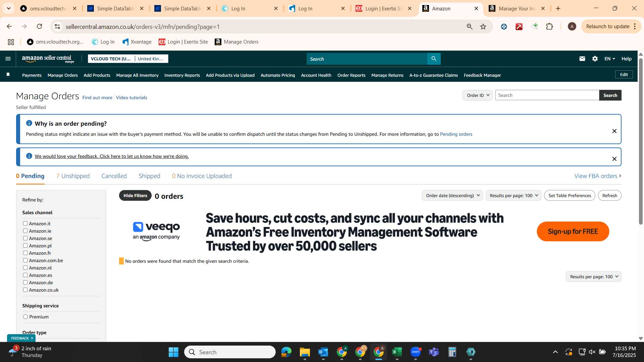This screenshot has height=362, width=644.
Task: Open the site information icon in address bar
Action: coord(57,26)
